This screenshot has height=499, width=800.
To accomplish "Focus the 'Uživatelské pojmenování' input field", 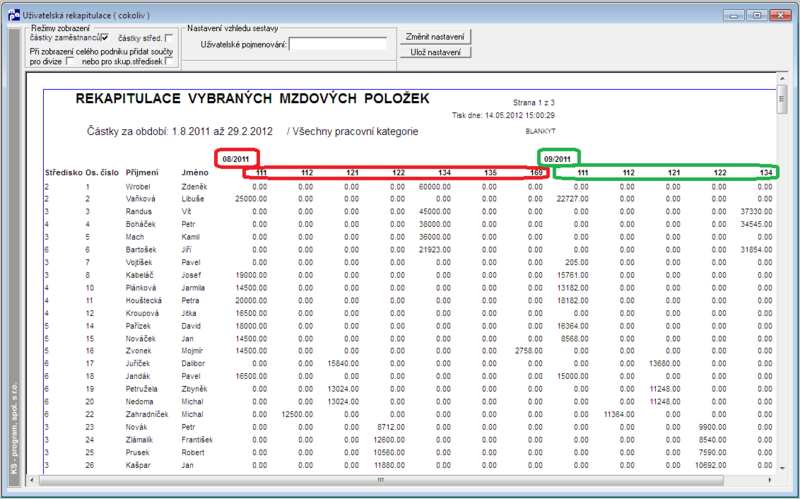I will [338, 44].
